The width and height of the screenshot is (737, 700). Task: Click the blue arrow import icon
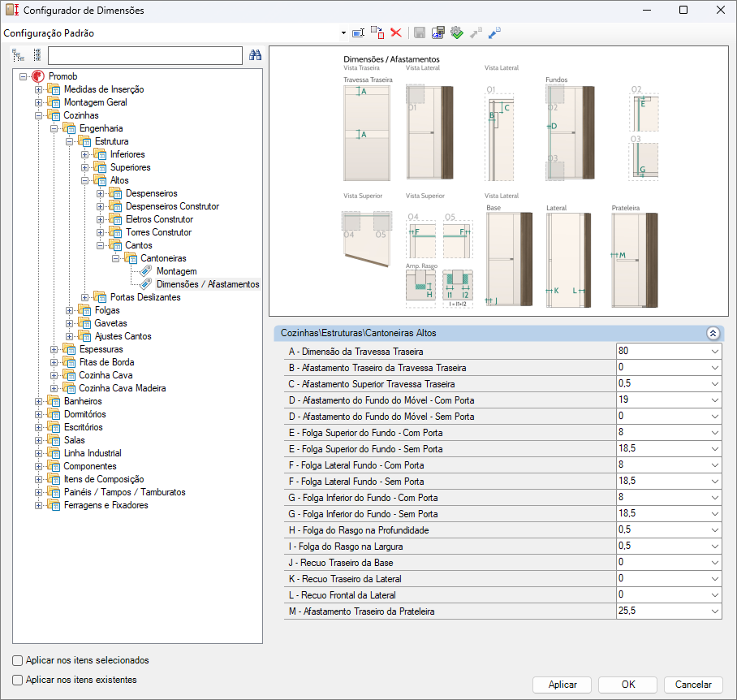coord(494,32)
